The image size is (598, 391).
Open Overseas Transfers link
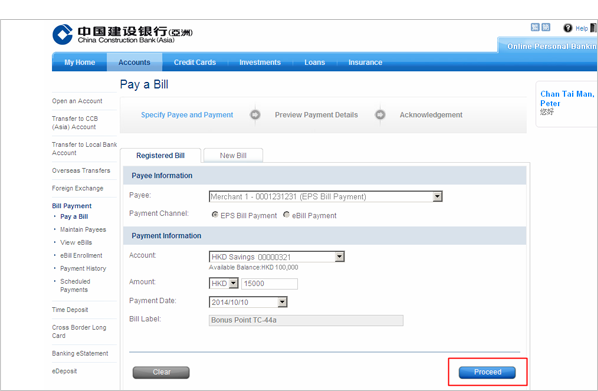[x=81, y=171]
